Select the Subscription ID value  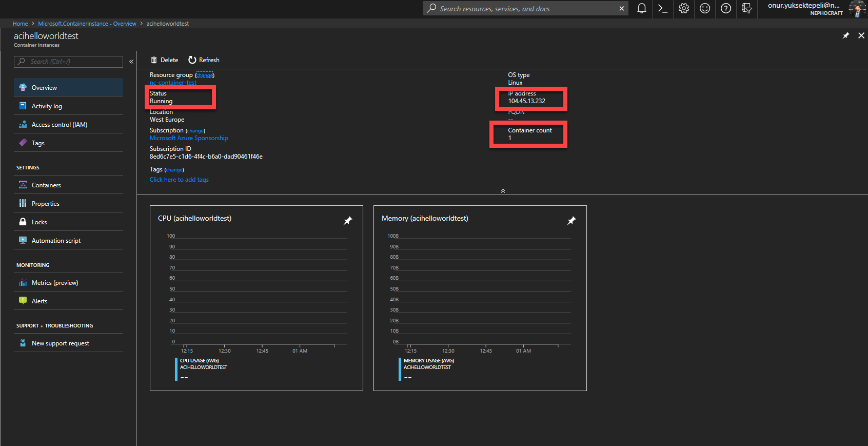tap(206, 157)
